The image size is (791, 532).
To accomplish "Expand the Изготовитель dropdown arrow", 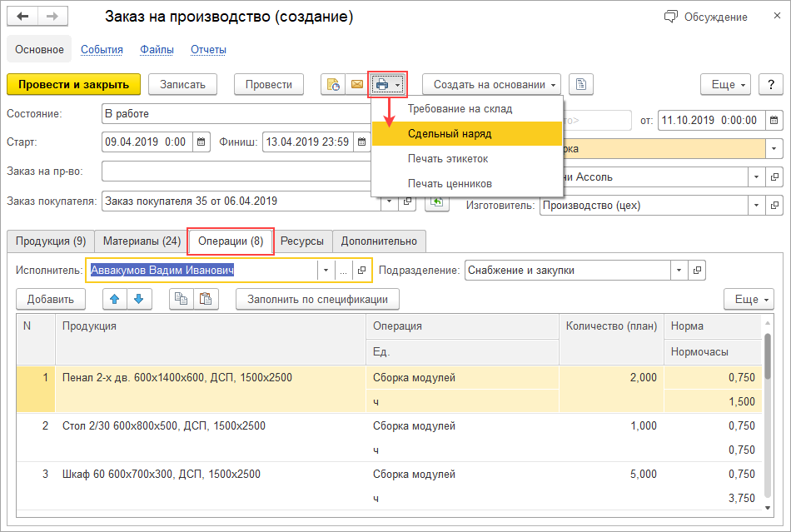I will [x=756, y=206].
